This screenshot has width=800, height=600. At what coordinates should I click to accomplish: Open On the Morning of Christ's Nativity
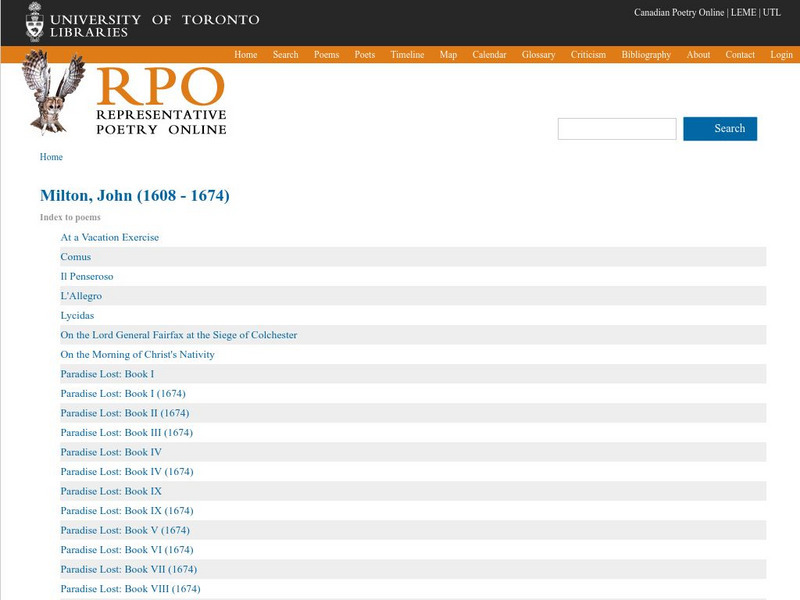(x=137, y=354)
